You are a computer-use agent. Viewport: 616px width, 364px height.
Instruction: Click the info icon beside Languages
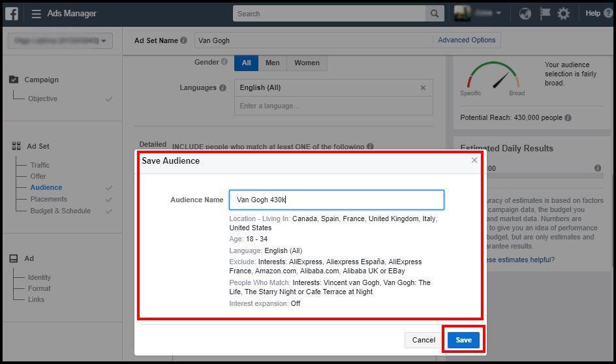(223, 88)
